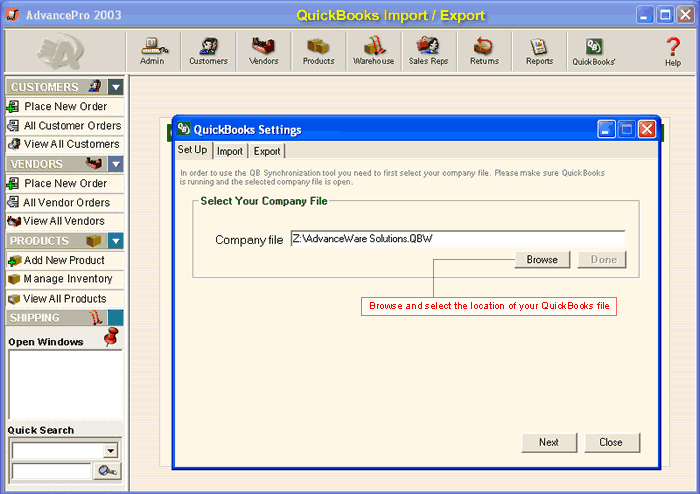Screen dimensions: 700x494
Task: Click the AdvancePro 2003 title bar icon
Action: [12, 14]
